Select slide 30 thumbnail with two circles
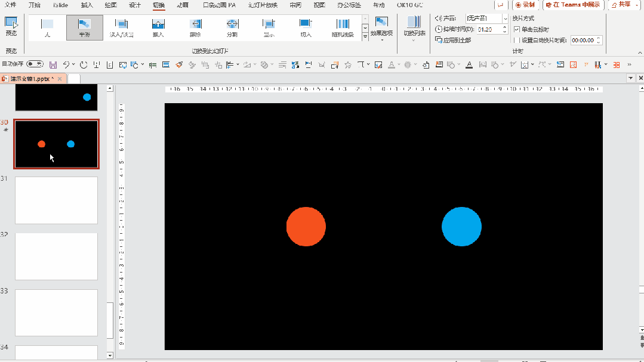 tap(56, 144)
